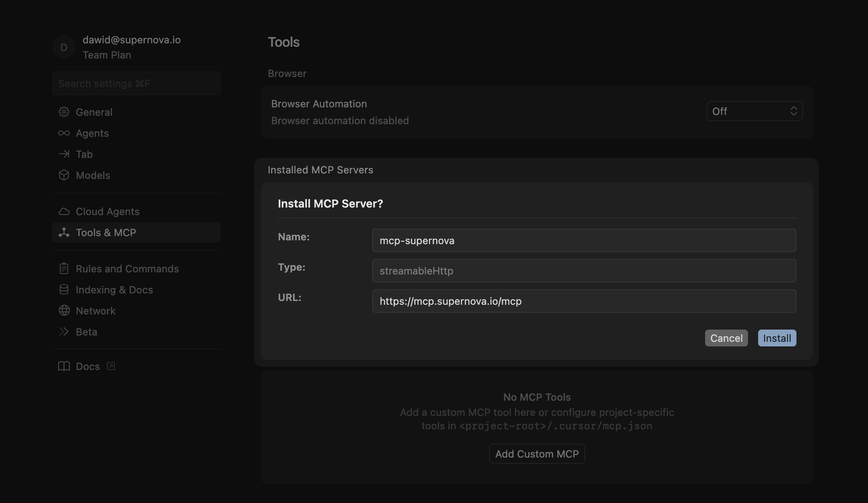
Task: Cancel the MCP server installation
Action: click(x=726, y=338)
